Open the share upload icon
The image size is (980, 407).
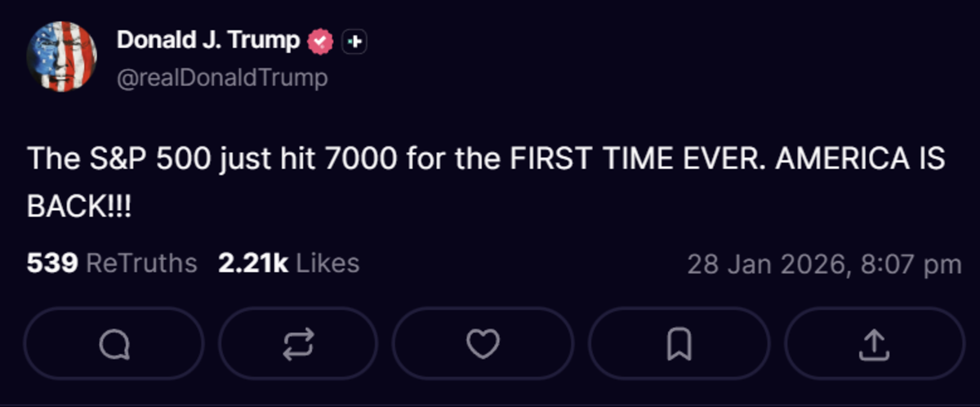[874, 345]
